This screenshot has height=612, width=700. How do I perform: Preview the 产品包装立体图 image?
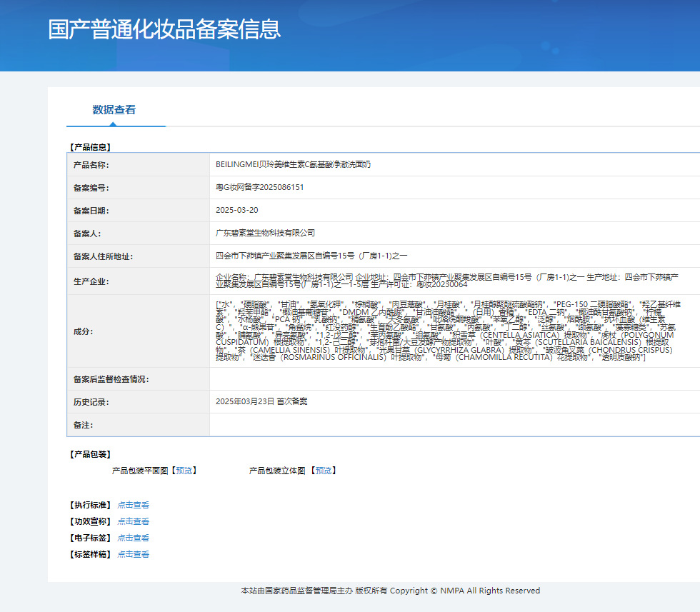pos(323,471)
